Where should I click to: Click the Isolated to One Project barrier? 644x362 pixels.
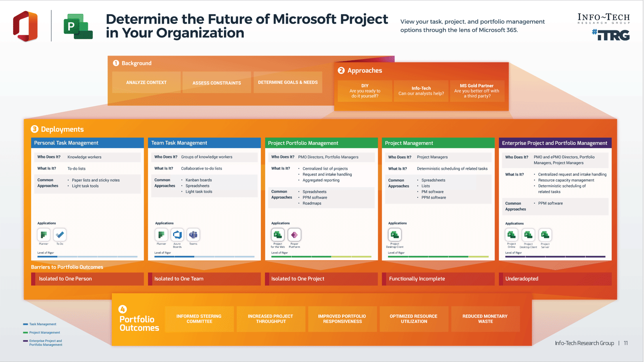[321, 279]
